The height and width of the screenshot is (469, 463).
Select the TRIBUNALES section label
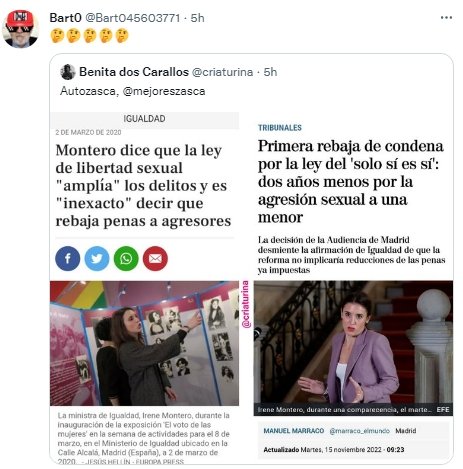pyautogui.click(x=280, y=128)
